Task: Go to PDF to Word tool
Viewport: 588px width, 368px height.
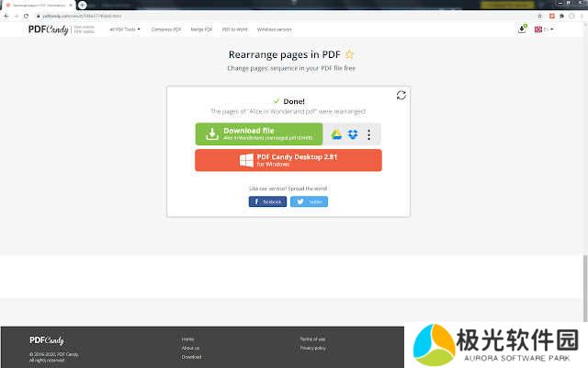Action: click(235, 29)
